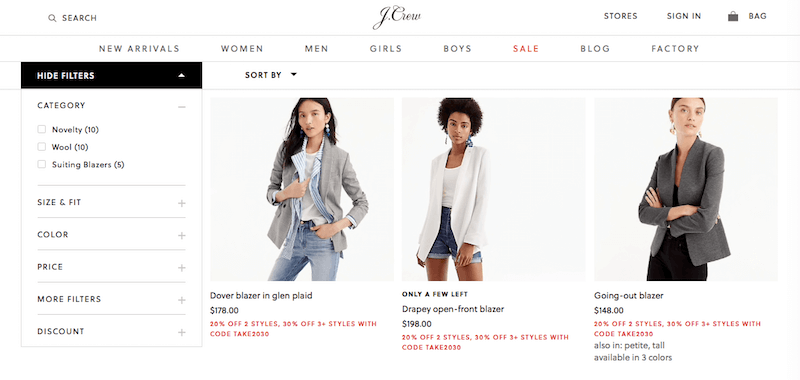Open the Going-out blazer product image
Screen dimensions: 800x380
coord(686,189)
